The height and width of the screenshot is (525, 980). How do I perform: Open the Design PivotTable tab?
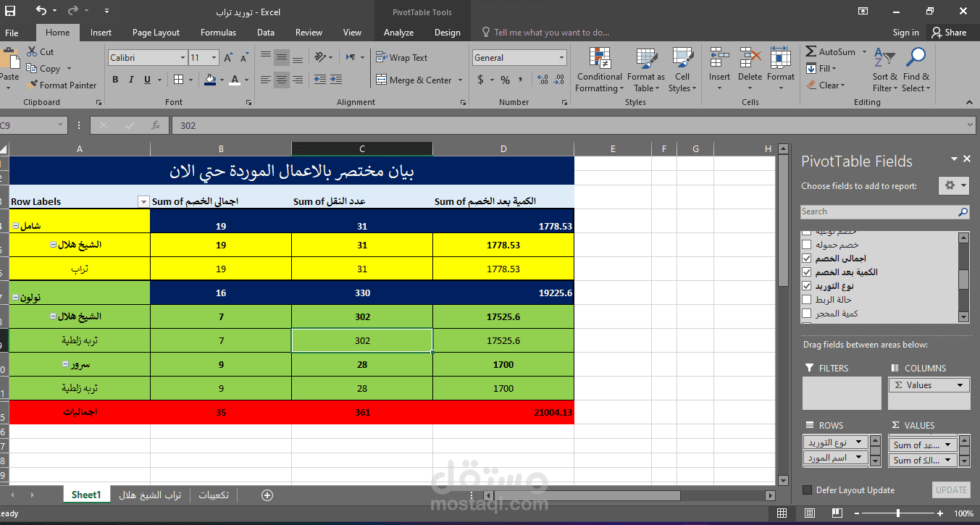tap(447, 33)
